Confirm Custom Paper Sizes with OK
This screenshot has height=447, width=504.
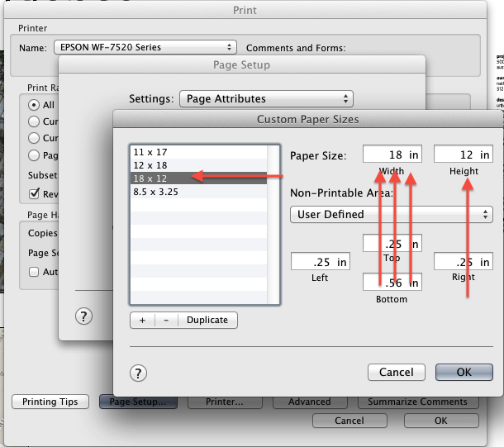point(464,372)
